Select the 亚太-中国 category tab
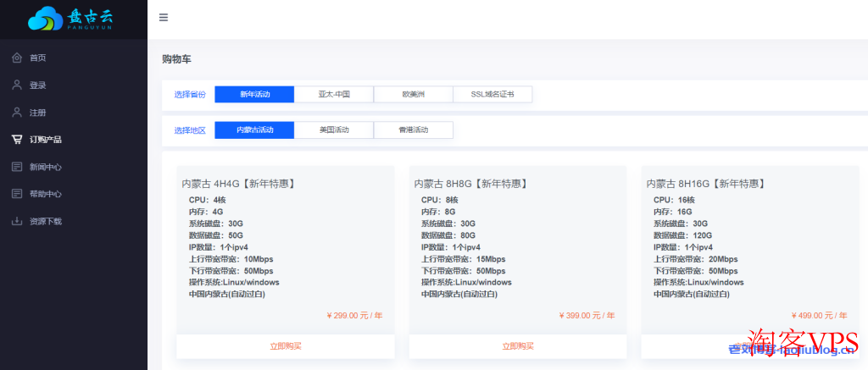The width and height of the screenshot is (868, 370). (x=334, y=94)
